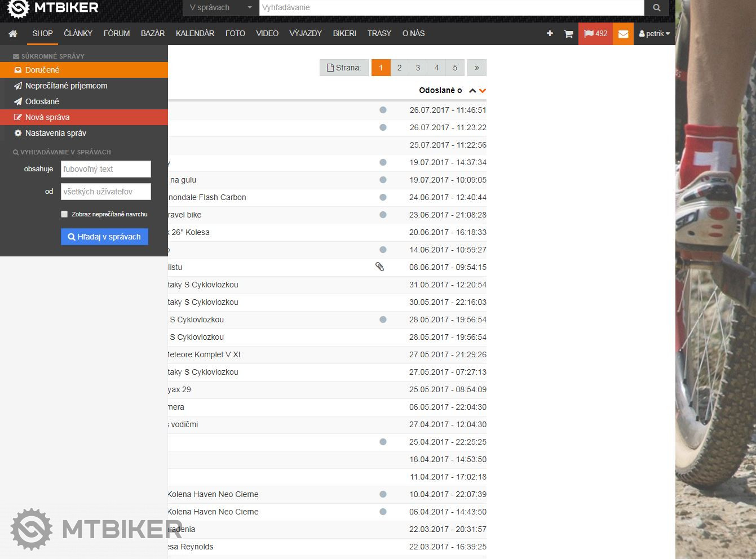
Task: Expand the petrik user menu
Action: pos(654,34)
